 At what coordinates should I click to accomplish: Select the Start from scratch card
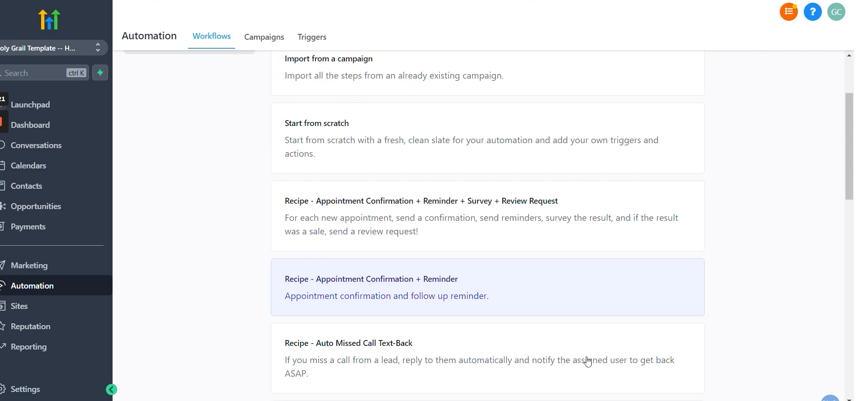click(x=487, y=138)
